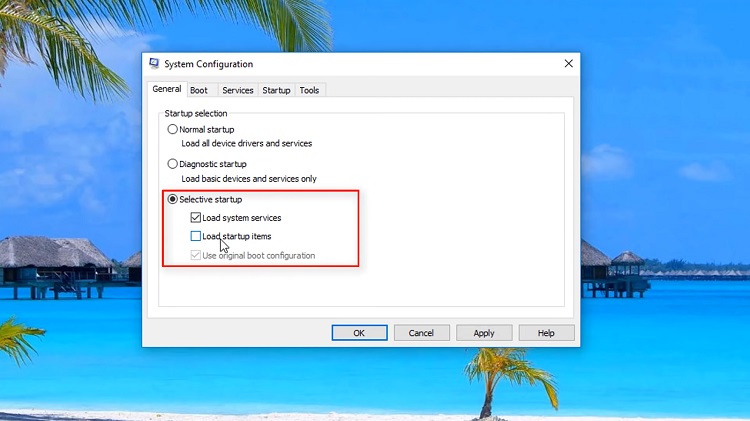Choose the Diagnostic startup option

173,164
